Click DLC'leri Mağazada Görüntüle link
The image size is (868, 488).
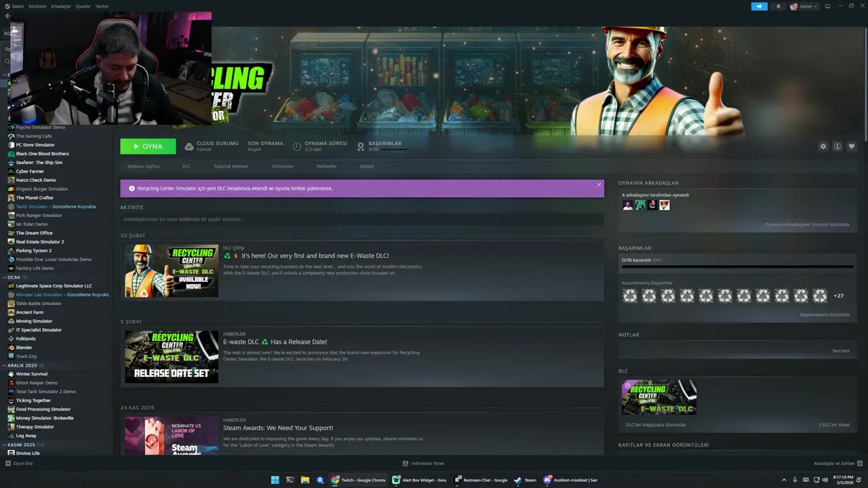coord(656,425)
